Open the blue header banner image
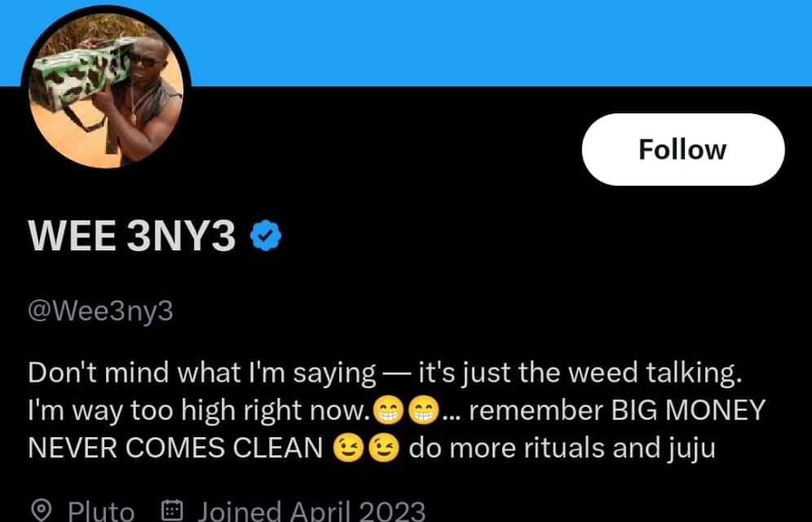This screenshot has height=522, width=812. pyautogui.click(x=489, y=41)
